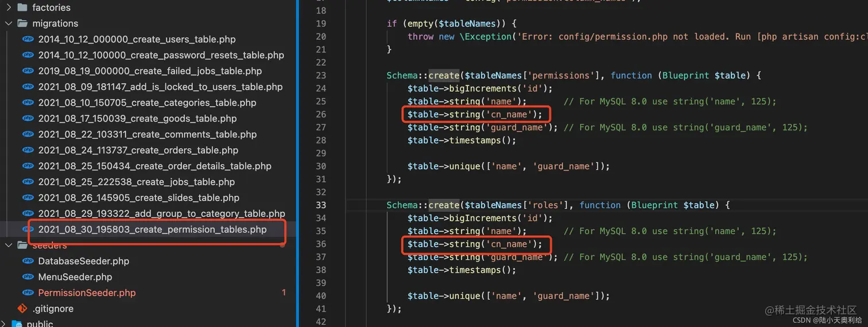Expand the public folder chevron

pyautogui.click(x=3, y=324)
